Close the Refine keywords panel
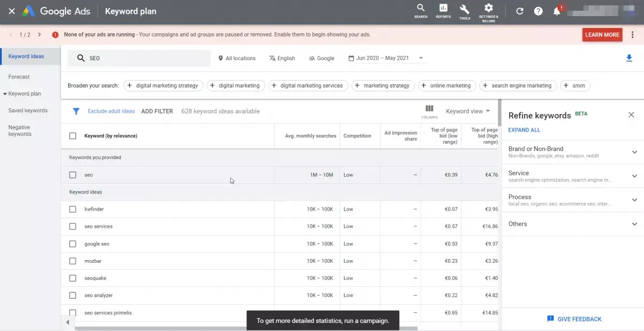This screenshot has width=644, height=331. click(x=632, y=115)
